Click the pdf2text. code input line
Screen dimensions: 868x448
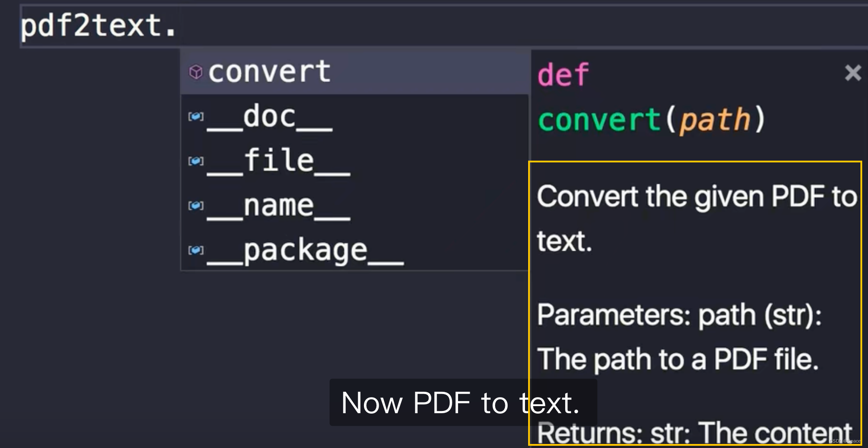click(444, 26)
